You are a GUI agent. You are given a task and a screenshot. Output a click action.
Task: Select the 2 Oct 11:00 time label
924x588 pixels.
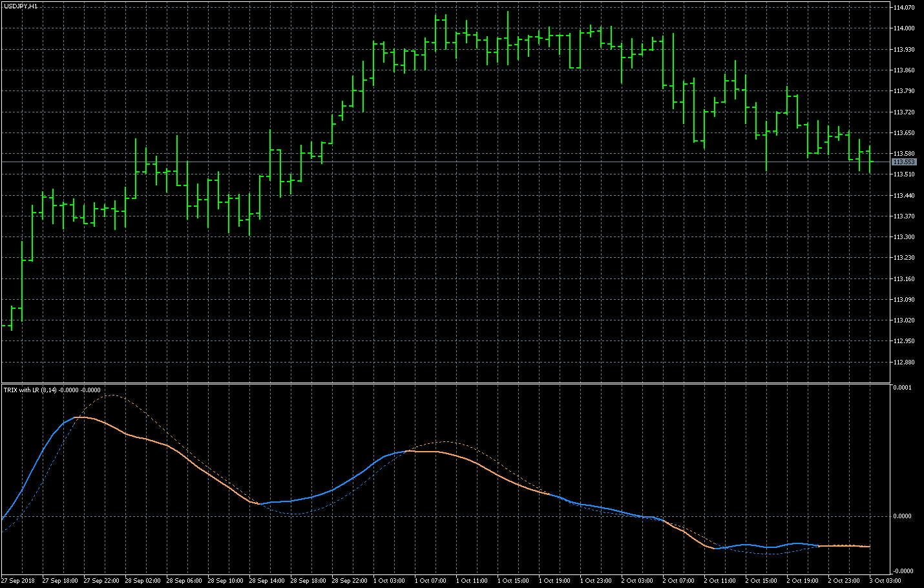tap(720, 580)
